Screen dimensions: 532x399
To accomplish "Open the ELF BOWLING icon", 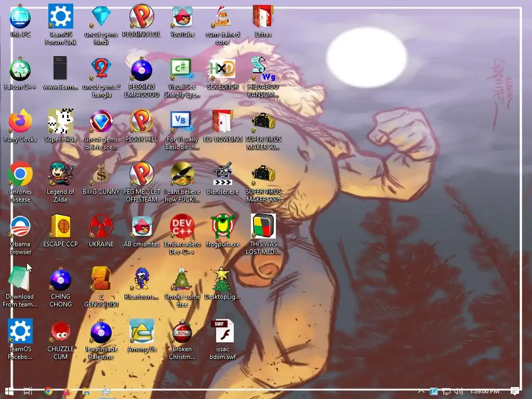I will tap(222, 126).
